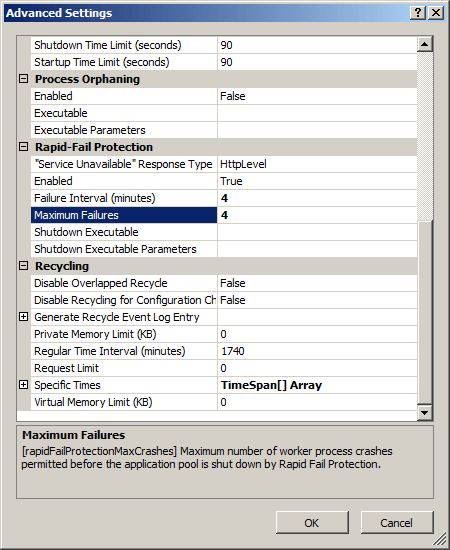Collapse the Recycling section
The width and height of the screenshot is (450, 550).
click(23, 266)
